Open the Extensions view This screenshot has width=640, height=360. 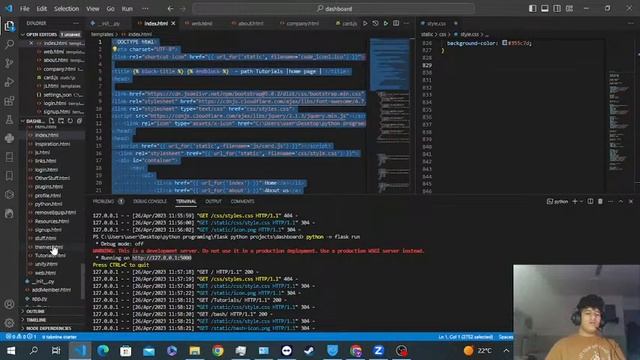pyautogui.click(x=9, y=100)
